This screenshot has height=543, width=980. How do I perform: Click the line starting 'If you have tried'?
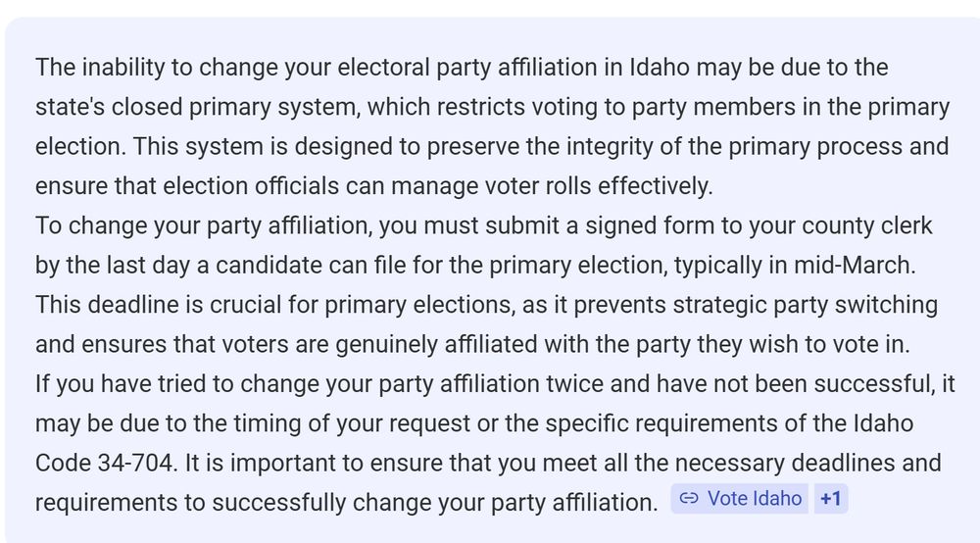495,384
